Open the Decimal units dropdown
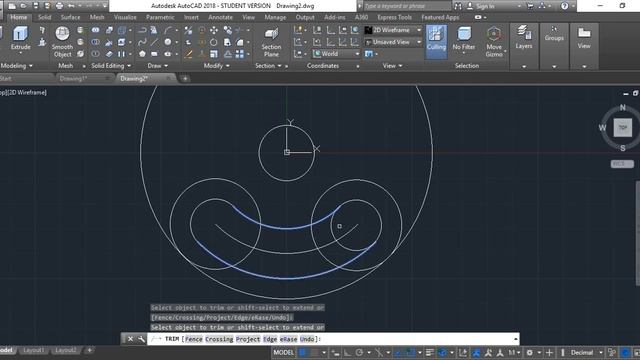 pyautogui.click(x=586, y=353)
